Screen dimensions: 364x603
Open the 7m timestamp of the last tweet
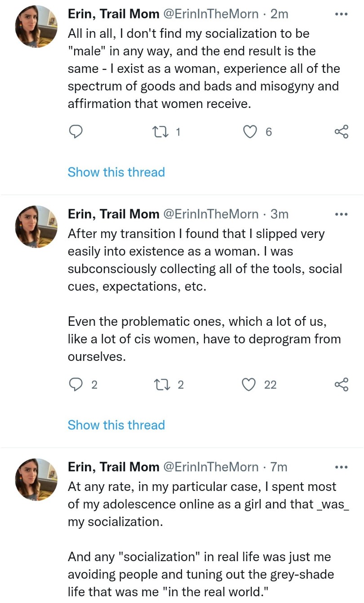pyautogui.click(x=279, y=467)
